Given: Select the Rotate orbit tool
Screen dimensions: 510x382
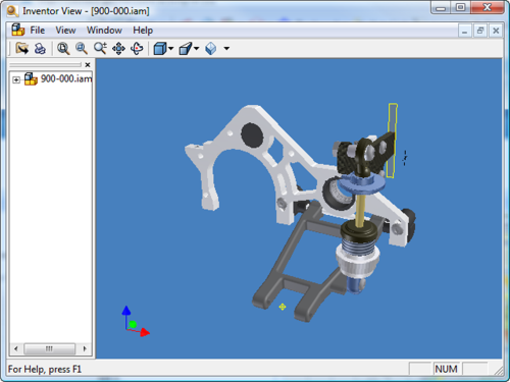Looking at the screenshot, I should (137, 49).
